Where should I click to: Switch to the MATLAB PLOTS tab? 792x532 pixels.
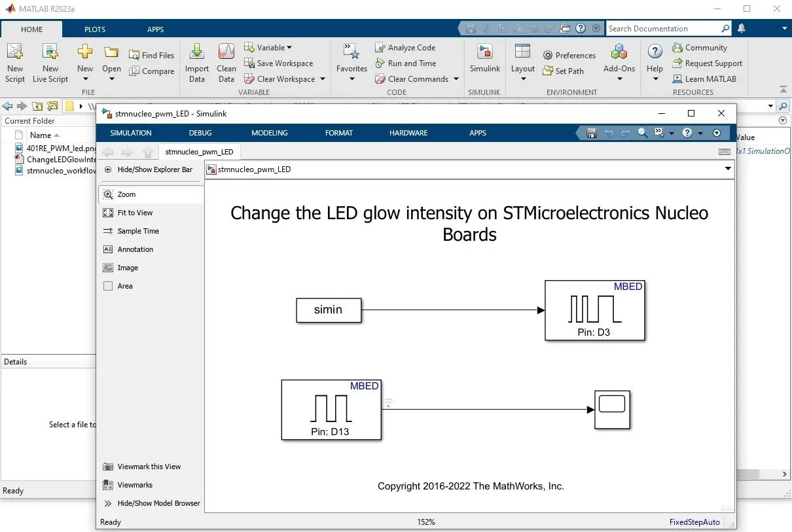95,29
